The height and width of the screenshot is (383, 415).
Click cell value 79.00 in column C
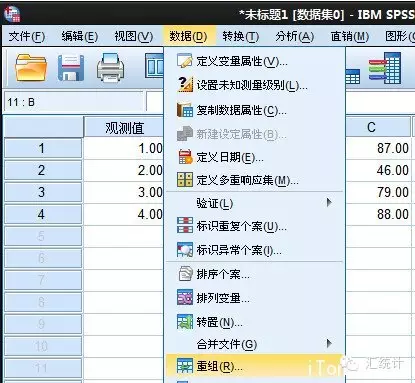[378, 192]
